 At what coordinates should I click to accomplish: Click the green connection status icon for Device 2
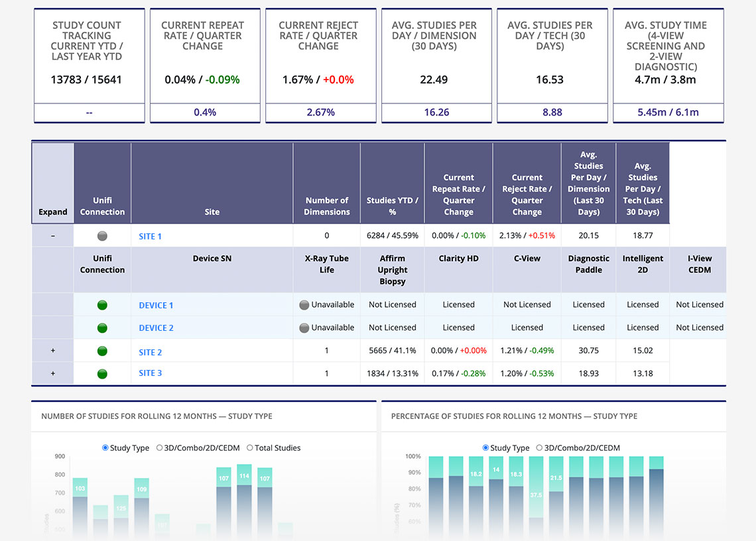(x=102, y=328)
